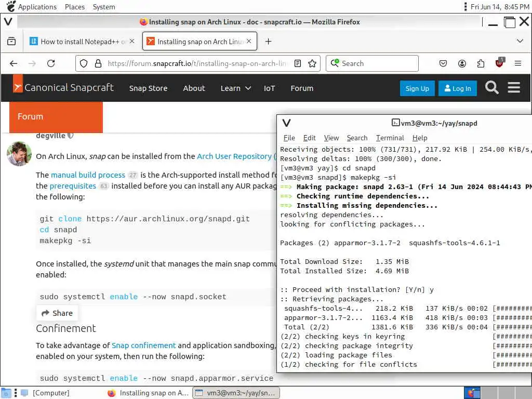
Task: Click tracking protection shield icon
Action: 84,63
